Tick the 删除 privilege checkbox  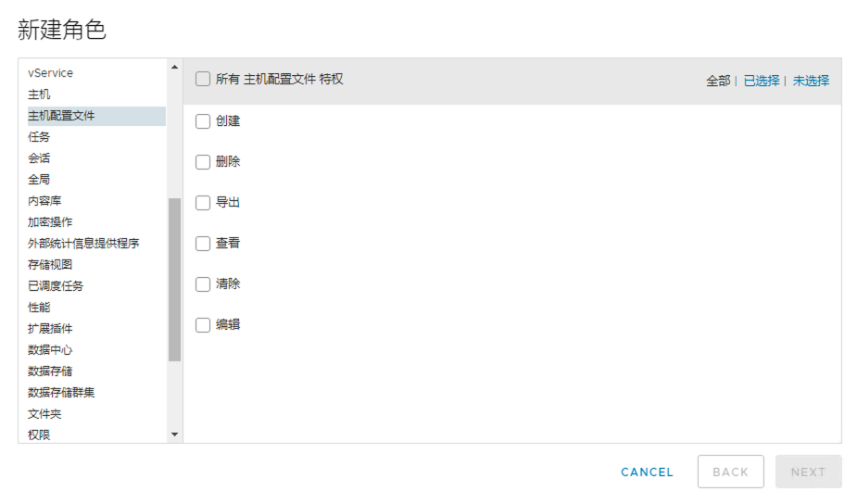[203, 162]
